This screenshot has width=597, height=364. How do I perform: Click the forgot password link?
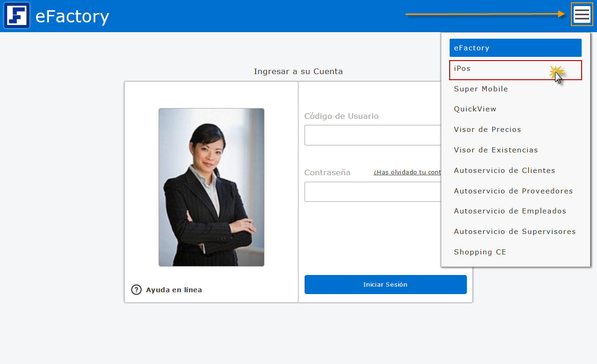tap(407, 172)
